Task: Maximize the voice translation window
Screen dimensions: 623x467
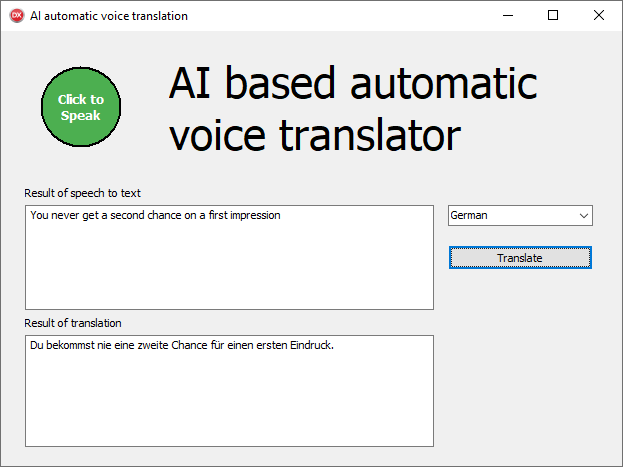Action: click(553, 16)
